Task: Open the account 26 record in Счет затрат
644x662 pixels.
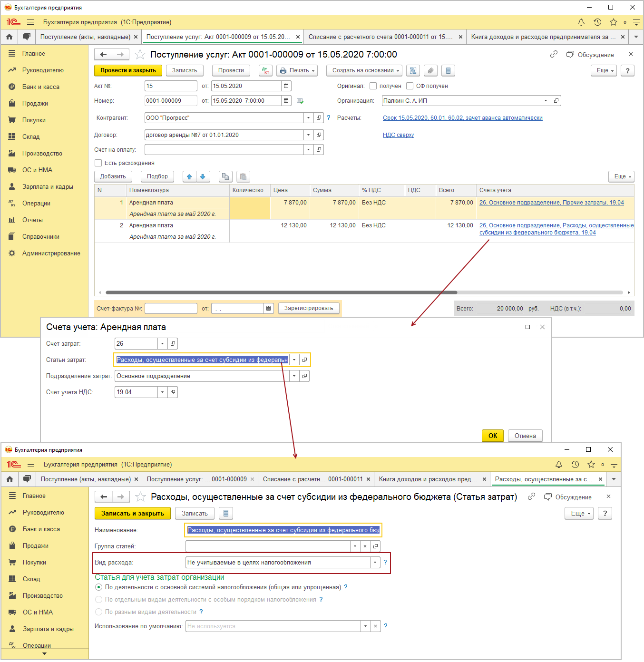Action: (173, 344)
